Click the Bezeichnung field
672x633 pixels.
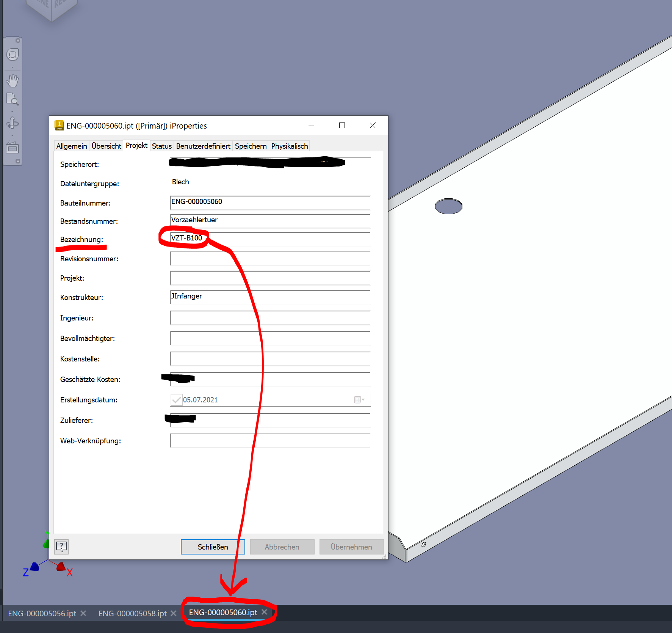[270, 239]
